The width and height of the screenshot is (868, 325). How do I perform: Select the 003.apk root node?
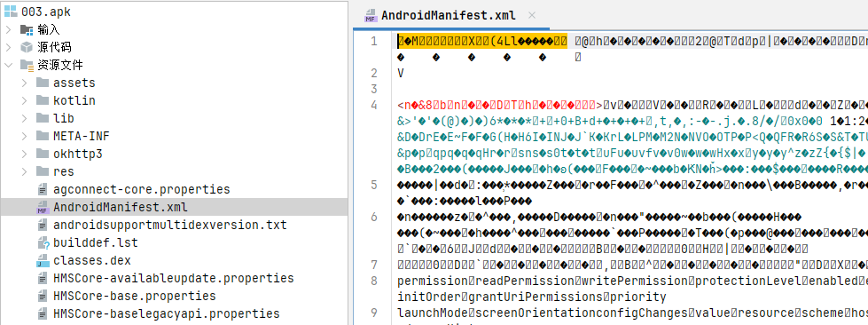click(x=46, y=12)
